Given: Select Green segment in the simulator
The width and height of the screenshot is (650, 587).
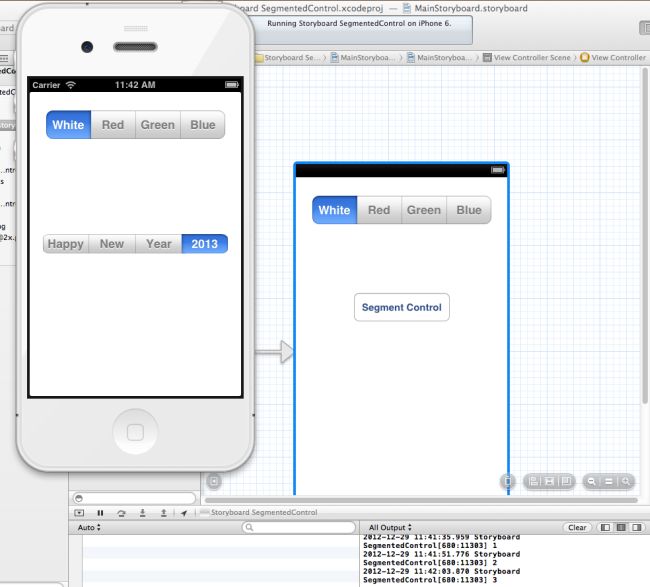Looking at the screenshot, I should (158, 125).
